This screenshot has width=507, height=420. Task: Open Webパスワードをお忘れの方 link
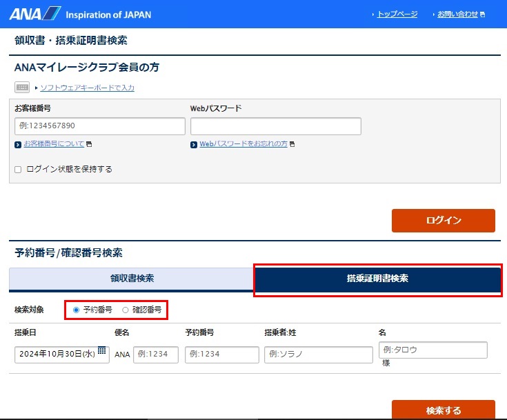tap(243, 144)
